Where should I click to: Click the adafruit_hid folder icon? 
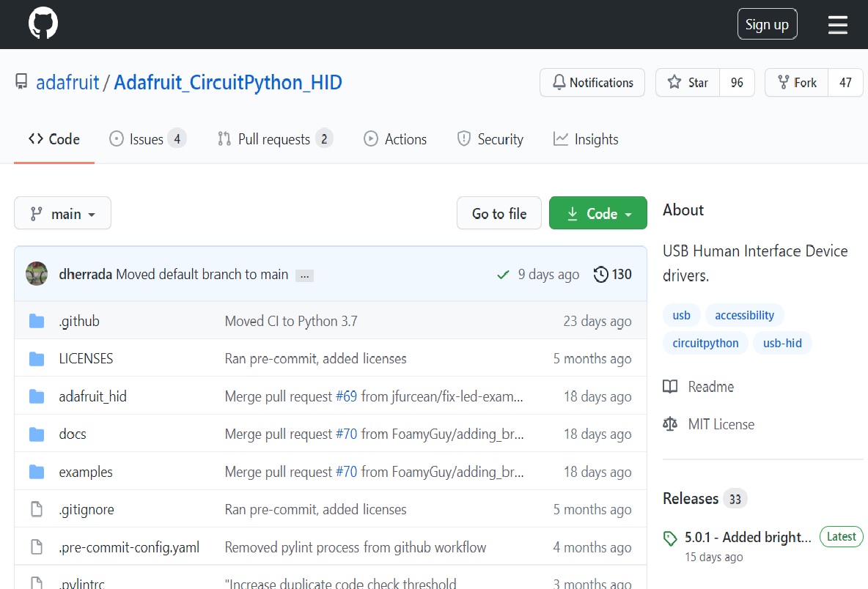coord(37,396)
